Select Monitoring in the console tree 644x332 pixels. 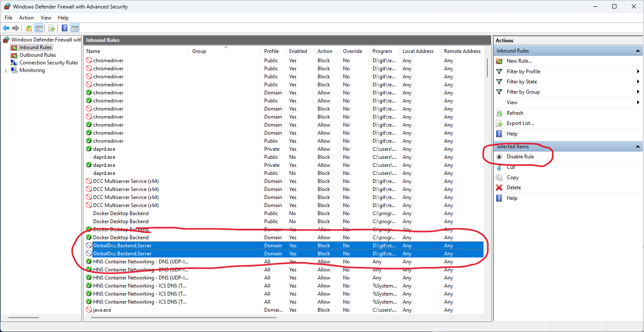tap(28, 70)
